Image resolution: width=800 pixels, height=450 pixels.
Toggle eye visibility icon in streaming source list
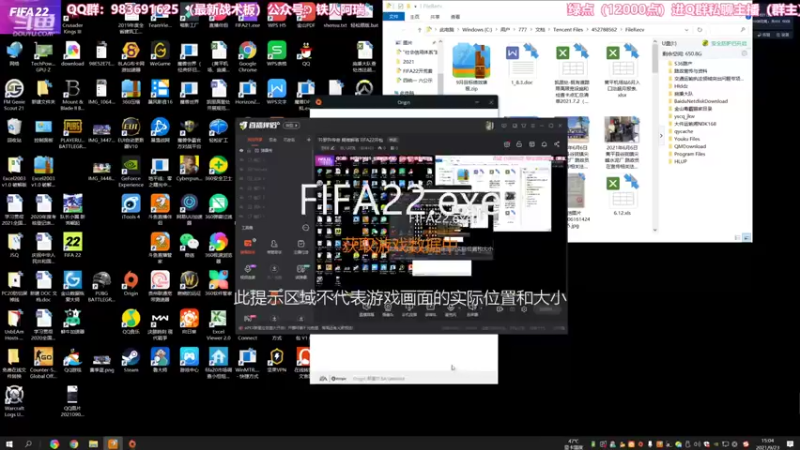point(242,151)
